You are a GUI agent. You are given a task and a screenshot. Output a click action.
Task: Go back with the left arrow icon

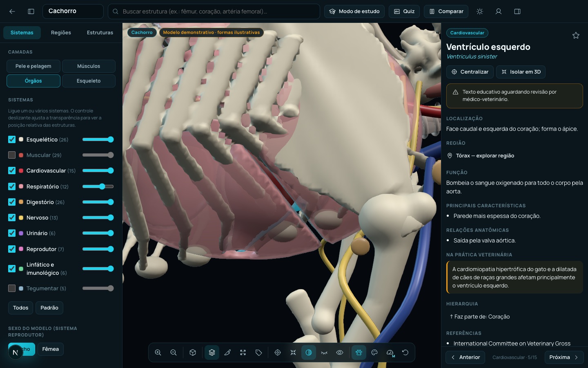[x=12, y=11]
